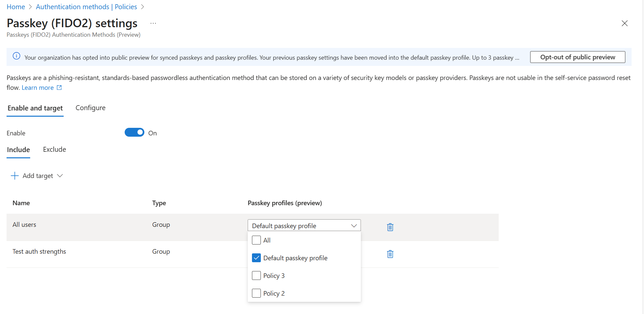Uncheck Default passkey profile checkbox
The image size is (644, 314).
[x=256, y=258]
